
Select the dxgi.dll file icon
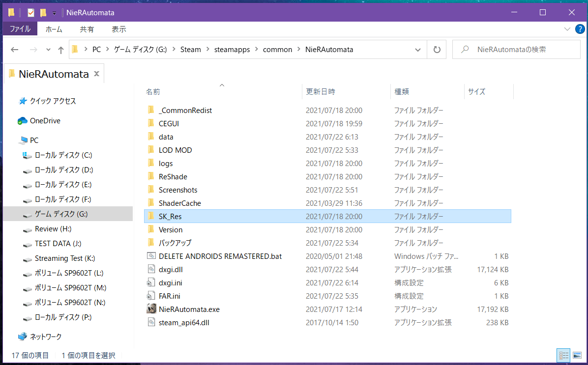pos(151,269)
